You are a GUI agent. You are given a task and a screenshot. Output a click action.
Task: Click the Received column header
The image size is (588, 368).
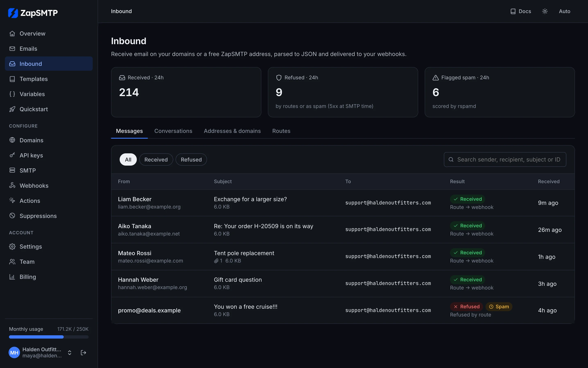click(x=549, y=182)
